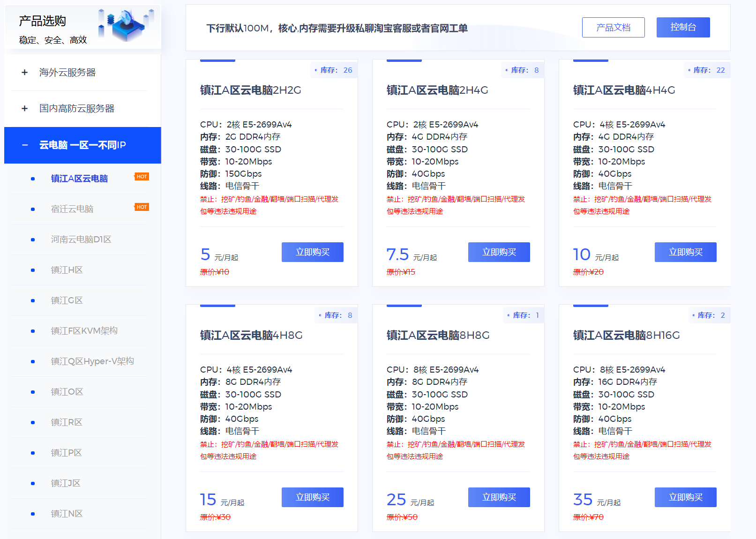Screen dimensions: 756x539
Task: Click the 镇江A区云电脑2H4G title
Action: (x=437, y=90)
